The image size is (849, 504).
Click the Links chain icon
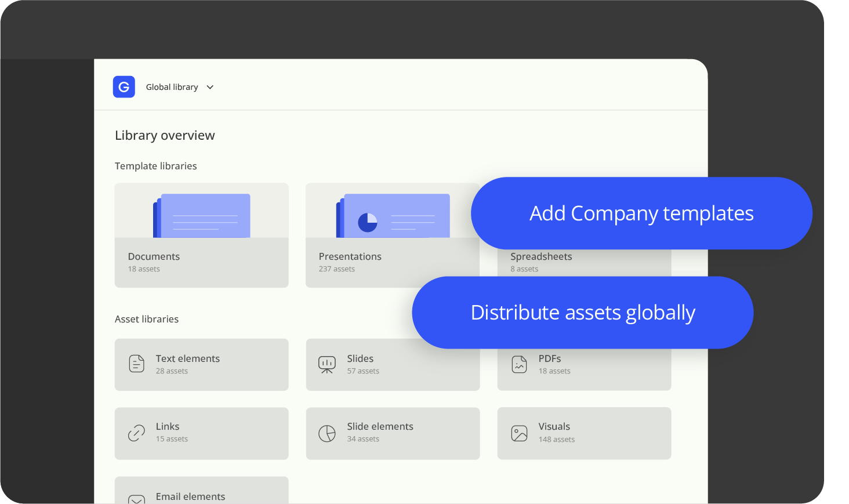[136, 433]
